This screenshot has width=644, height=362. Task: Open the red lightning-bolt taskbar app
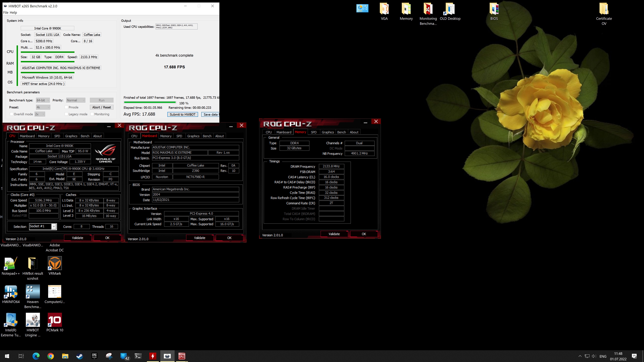[x=152, y=356]
